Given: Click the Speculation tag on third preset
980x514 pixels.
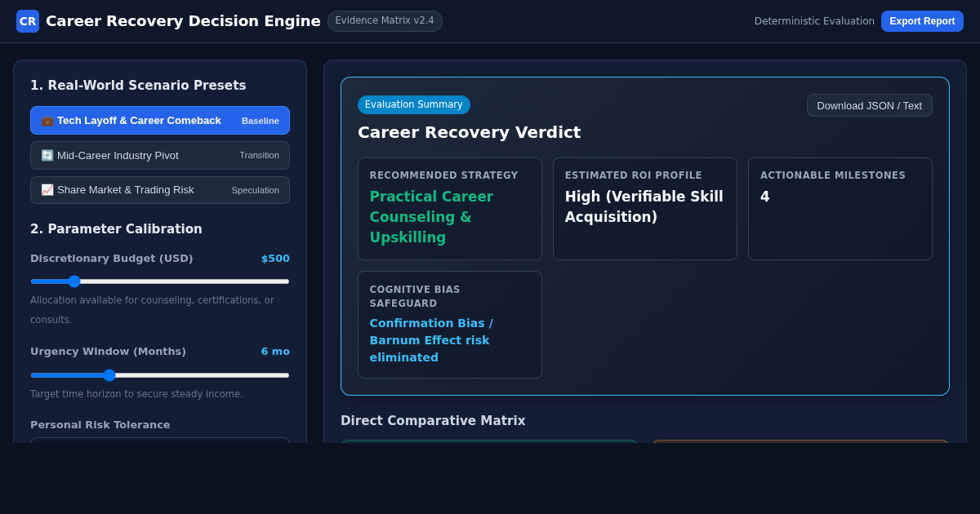Looking at the screenshot, I should [x=255, y=190].
